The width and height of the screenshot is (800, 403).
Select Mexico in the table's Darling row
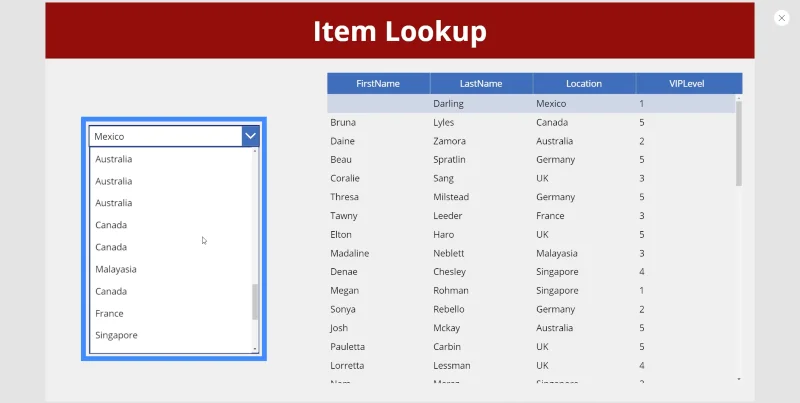[x=551, y=104]
